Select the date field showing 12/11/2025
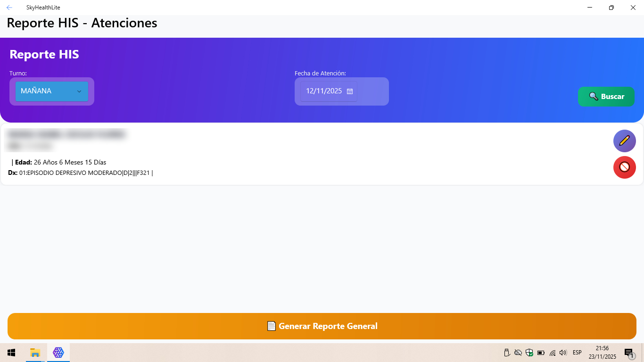The image size is (644, 362). point(324,91)
